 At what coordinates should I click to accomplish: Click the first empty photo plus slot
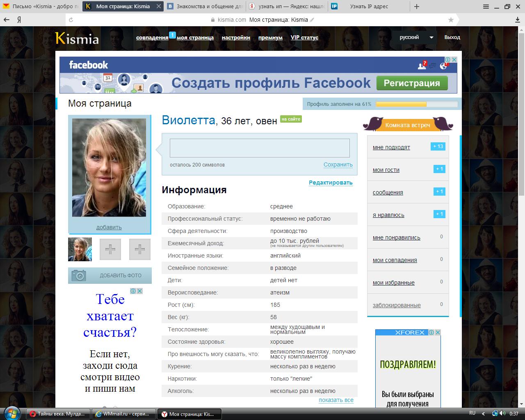(110, 249)
